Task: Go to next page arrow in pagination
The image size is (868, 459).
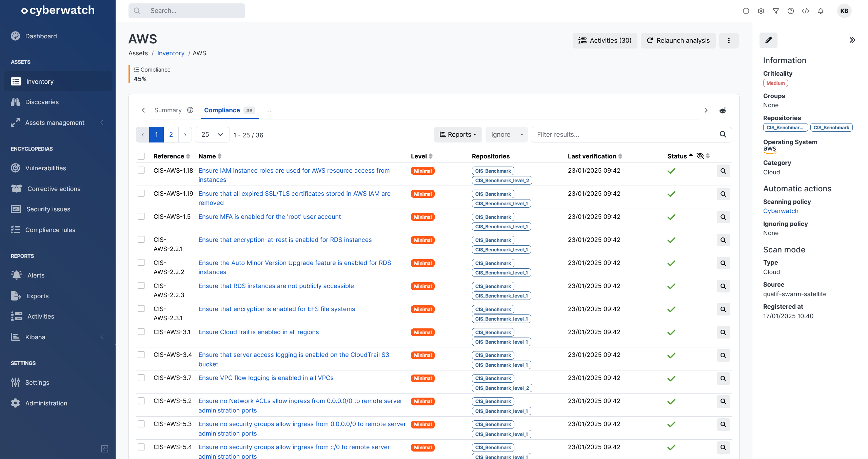Action: [185, 135]
